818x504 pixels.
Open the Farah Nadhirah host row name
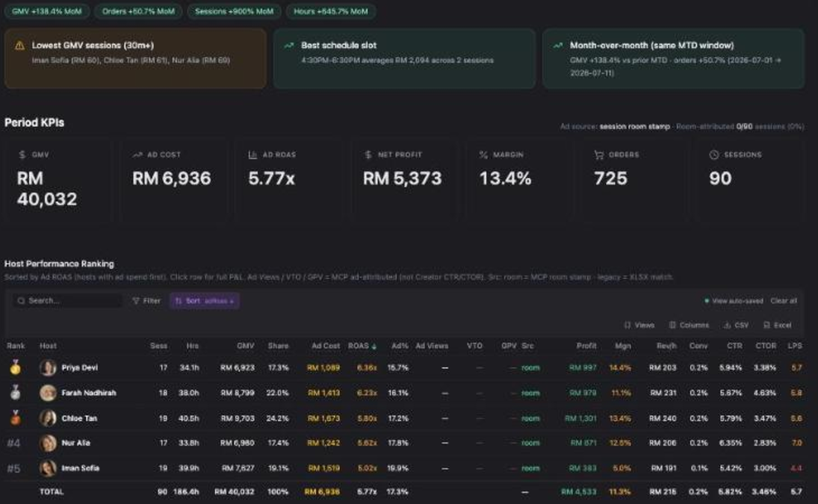tap(89, 393)
